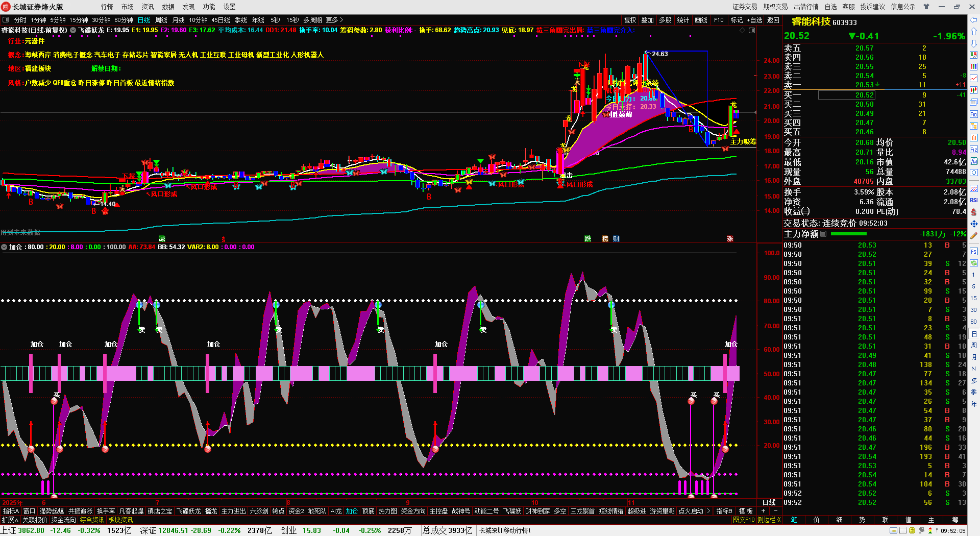The image size is (980, 536).
Task: Click the up arrow icon for previous stock
Action: click(974, 32)
